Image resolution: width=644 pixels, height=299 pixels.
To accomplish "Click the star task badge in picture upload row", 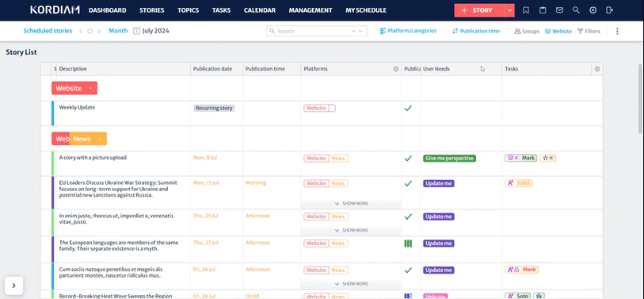I will click(x=548, y=158).
